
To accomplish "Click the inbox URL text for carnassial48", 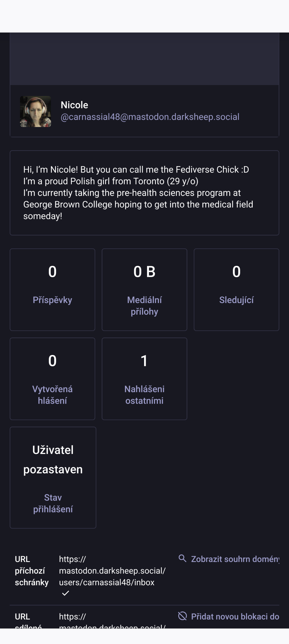I will [x=112, y=571].
